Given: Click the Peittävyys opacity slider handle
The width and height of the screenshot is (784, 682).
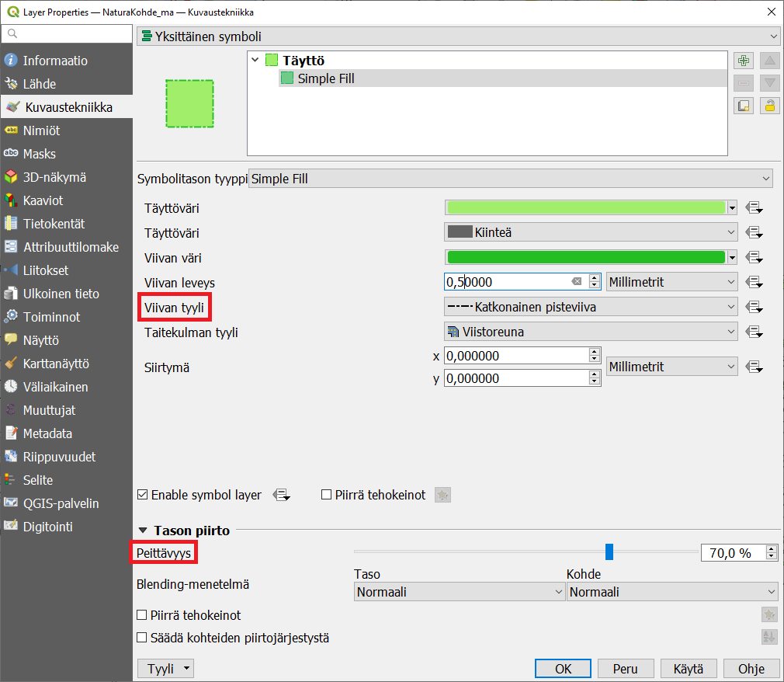Looking at the screenshot, I should 609,552.
